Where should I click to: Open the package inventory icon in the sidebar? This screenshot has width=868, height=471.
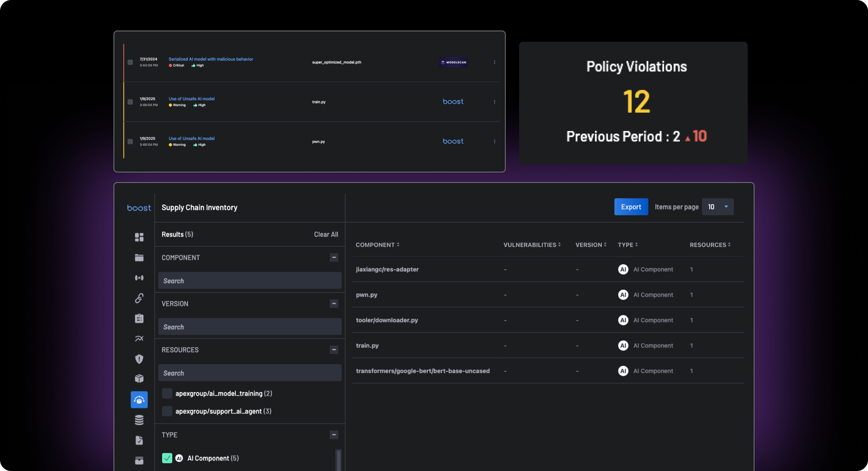coord(139,379)
